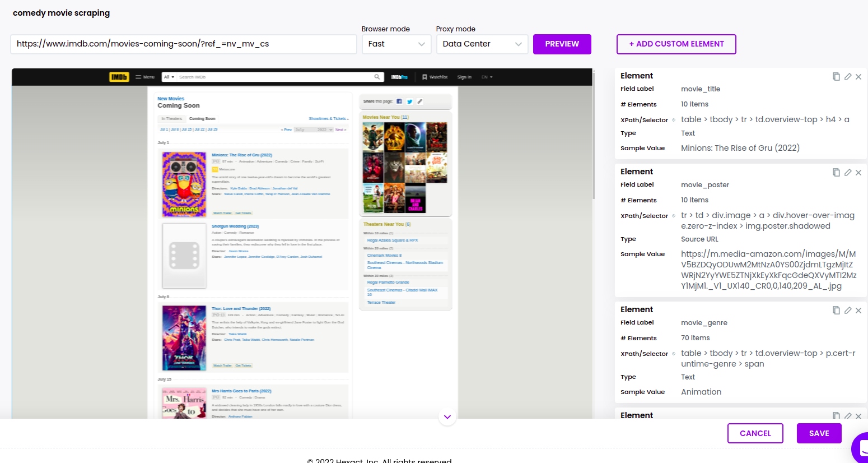This screenshot has width=868, height=463.
Task: Click the search magnifier icon in IMDb preview
Action: click(x=377, y=77)
